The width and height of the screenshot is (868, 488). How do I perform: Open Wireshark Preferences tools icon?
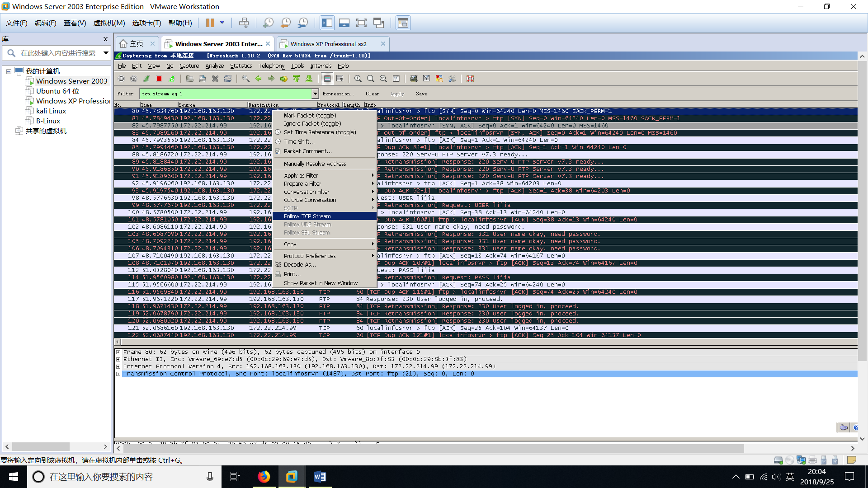point(452,79)
